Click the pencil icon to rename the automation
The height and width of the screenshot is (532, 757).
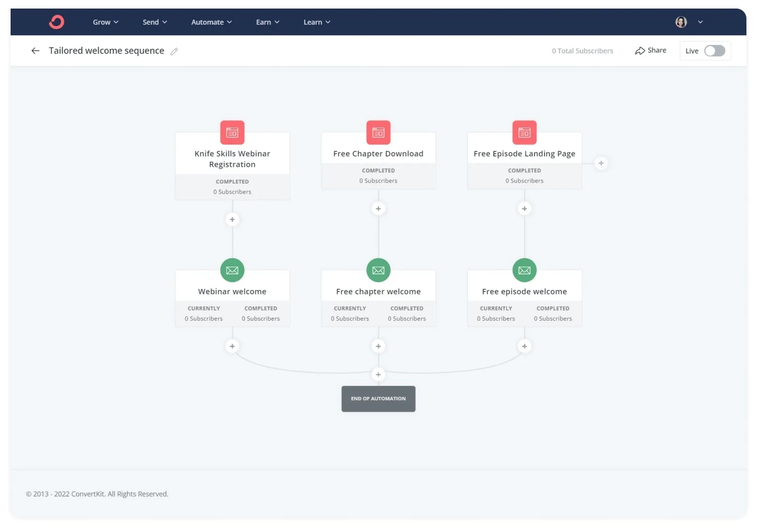click(x=174, y=51)
